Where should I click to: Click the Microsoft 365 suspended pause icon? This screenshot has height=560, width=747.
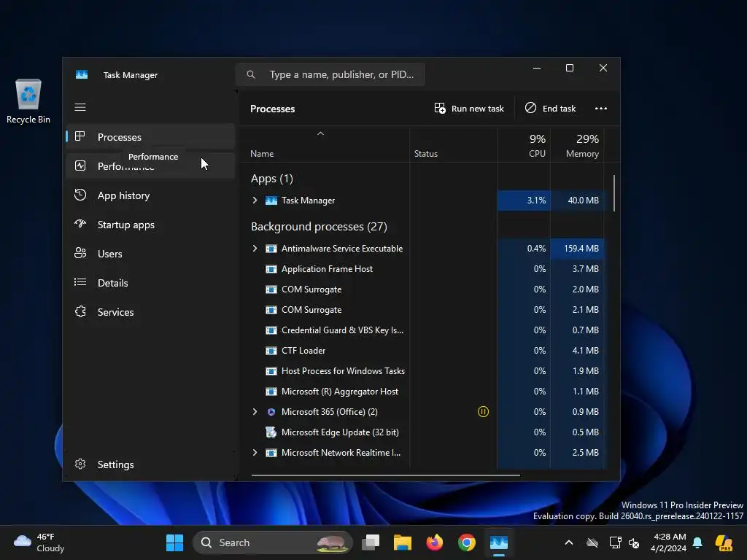point(483,411)
